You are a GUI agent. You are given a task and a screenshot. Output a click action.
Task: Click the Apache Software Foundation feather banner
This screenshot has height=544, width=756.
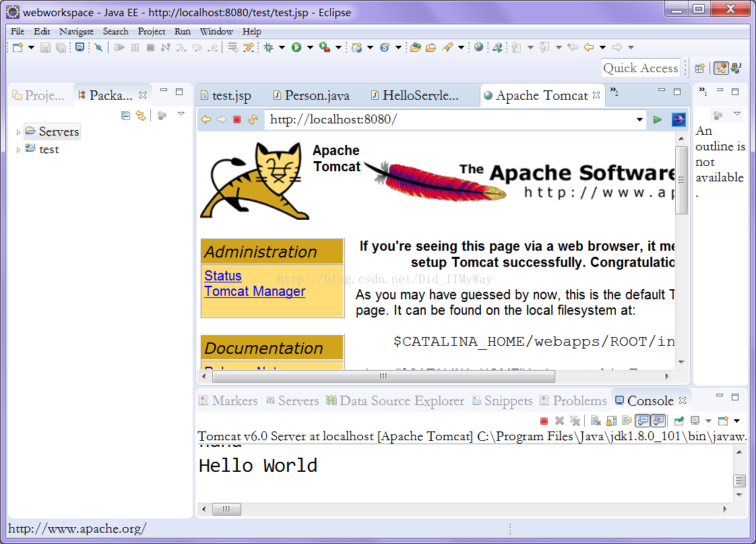pyautogui.click(x=521, y=181)
